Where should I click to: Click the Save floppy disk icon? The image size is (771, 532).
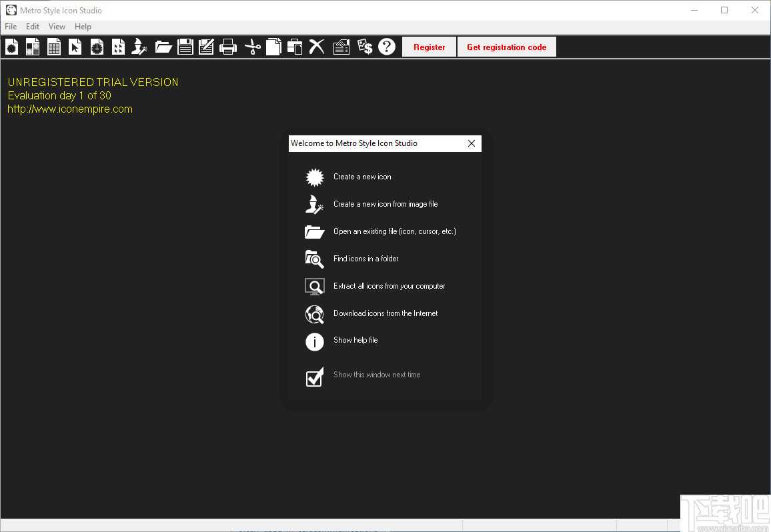(x=185, y=47)
